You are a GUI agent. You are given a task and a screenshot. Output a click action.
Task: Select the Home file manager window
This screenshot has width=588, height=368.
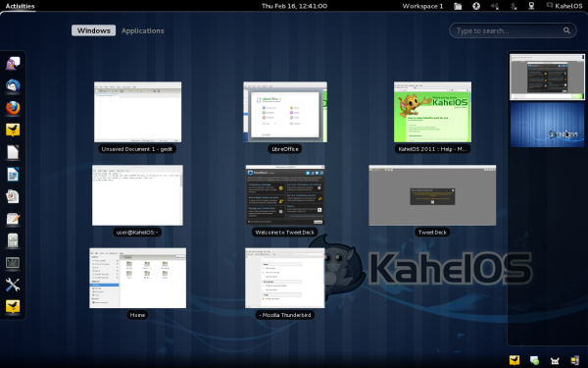[137, 278]
